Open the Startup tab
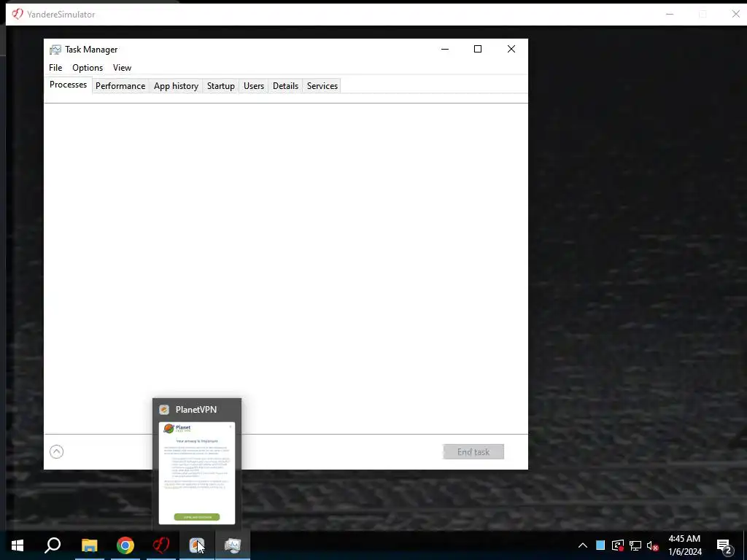 click(220, 86)
